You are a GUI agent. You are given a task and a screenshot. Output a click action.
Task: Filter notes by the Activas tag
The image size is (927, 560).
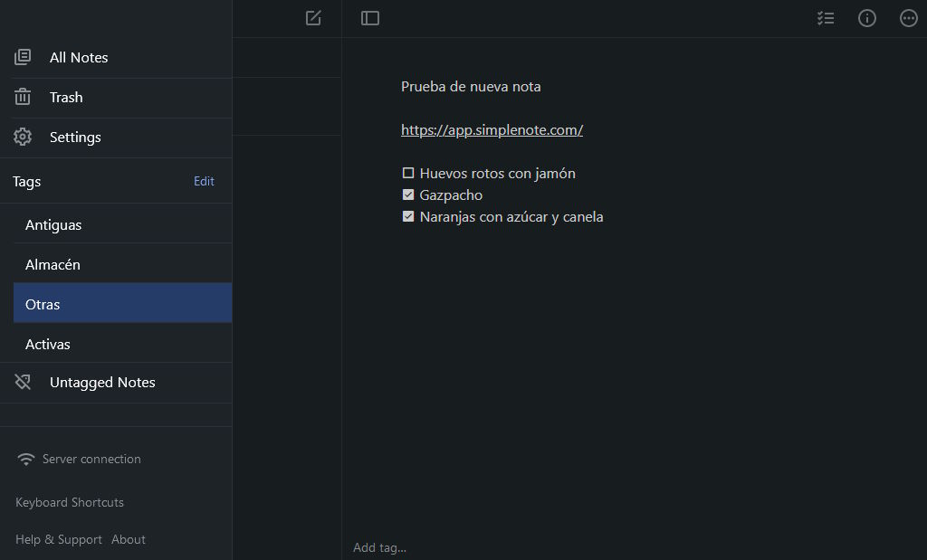[122, 344]
